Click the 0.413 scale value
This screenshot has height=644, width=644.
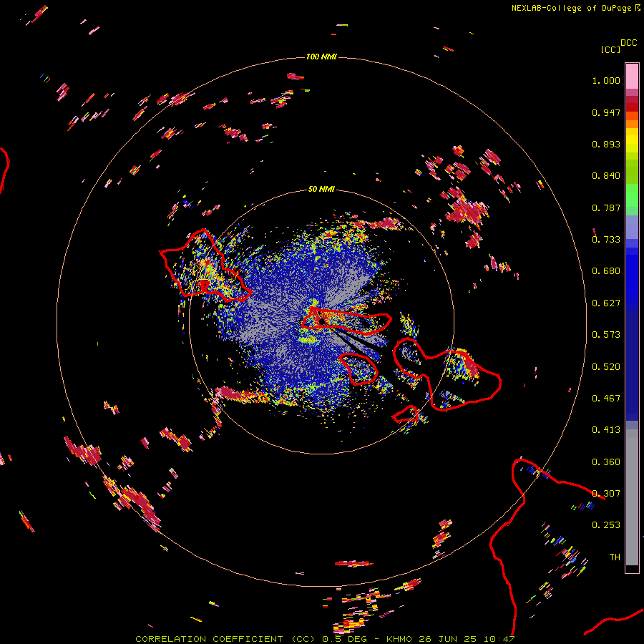[x=606, y=430]
